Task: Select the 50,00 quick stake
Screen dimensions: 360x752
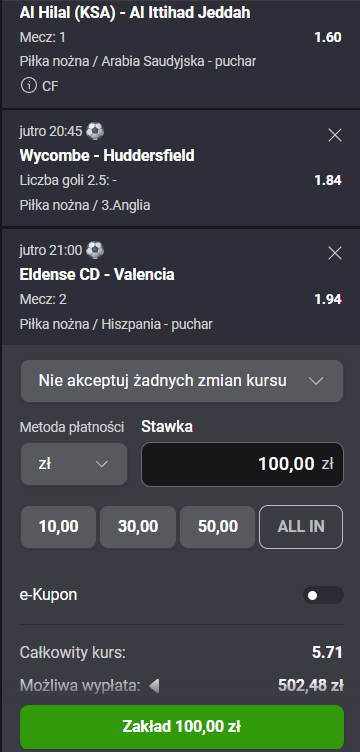Action: point(218,527)
